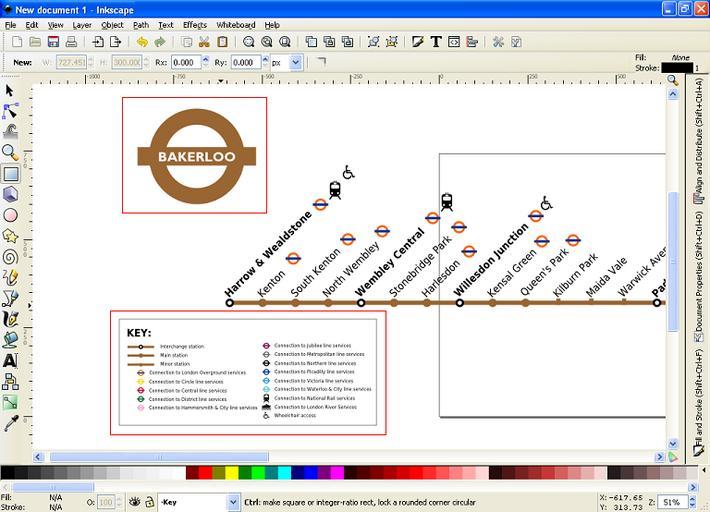Screen dimensions: 710x512
Task: Select the Spiral tool
Action: 10,257
